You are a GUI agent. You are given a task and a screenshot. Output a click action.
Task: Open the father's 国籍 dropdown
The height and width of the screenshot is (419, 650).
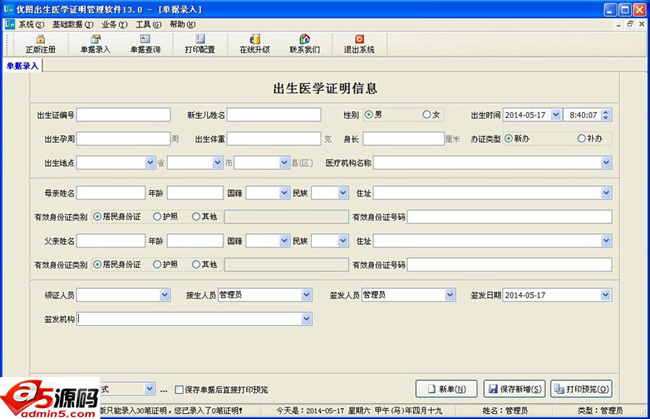click(x=284, y=241)
